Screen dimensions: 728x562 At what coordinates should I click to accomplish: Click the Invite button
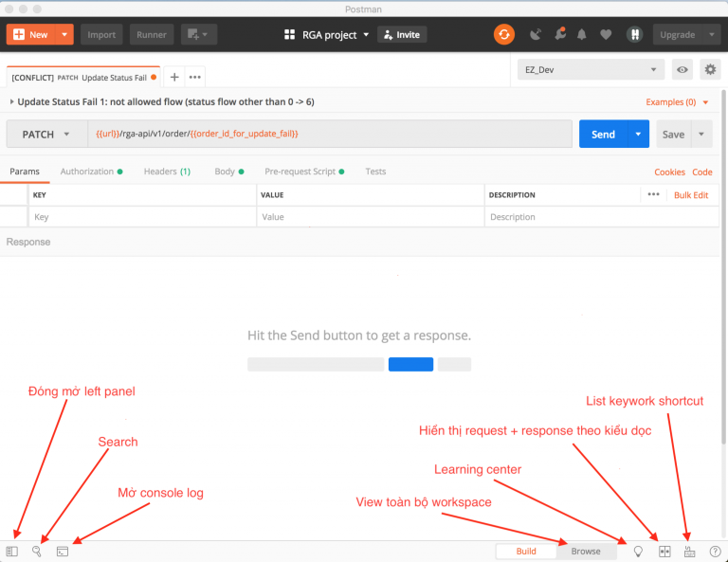coord(402,34)
